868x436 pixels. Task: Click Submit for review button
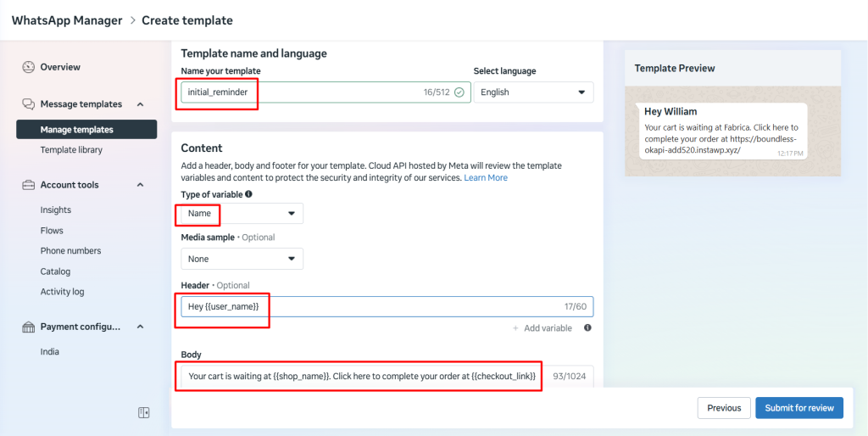tap(798, 408)
